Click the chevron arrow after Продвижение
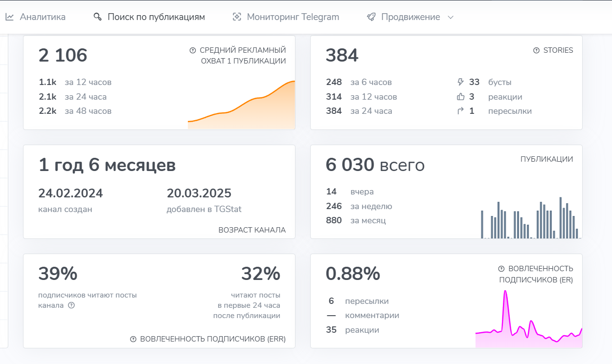 click(x=451, y=17)
